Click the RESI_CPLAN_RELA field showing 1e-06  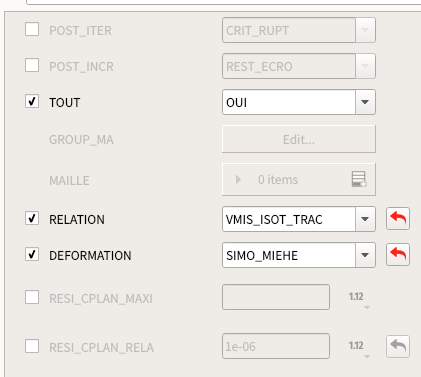(x=276, y=346)
